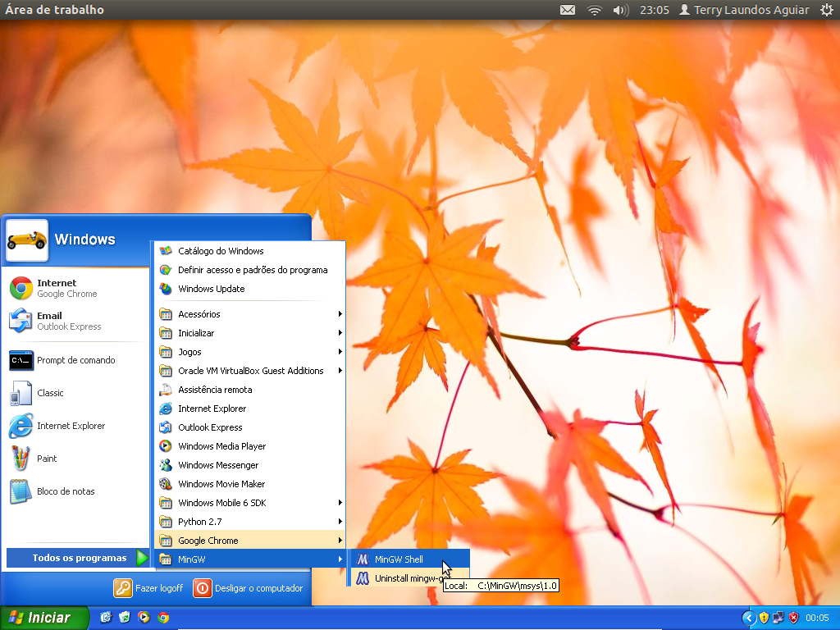The image size is (840, 630).
Task: Click the Windows Media Player icon in programs list
Action: [x=166, y=446]
